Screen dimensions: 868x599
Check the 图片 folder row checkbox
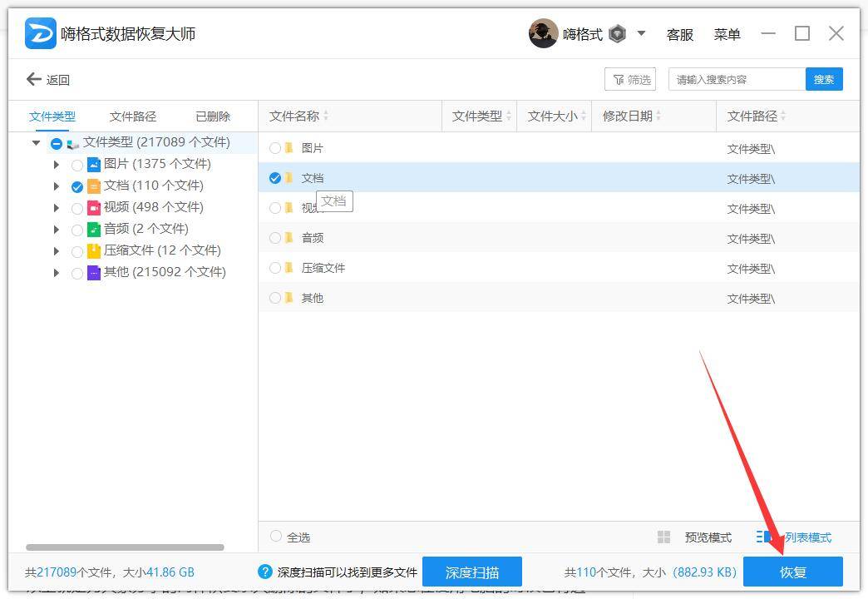275,148
